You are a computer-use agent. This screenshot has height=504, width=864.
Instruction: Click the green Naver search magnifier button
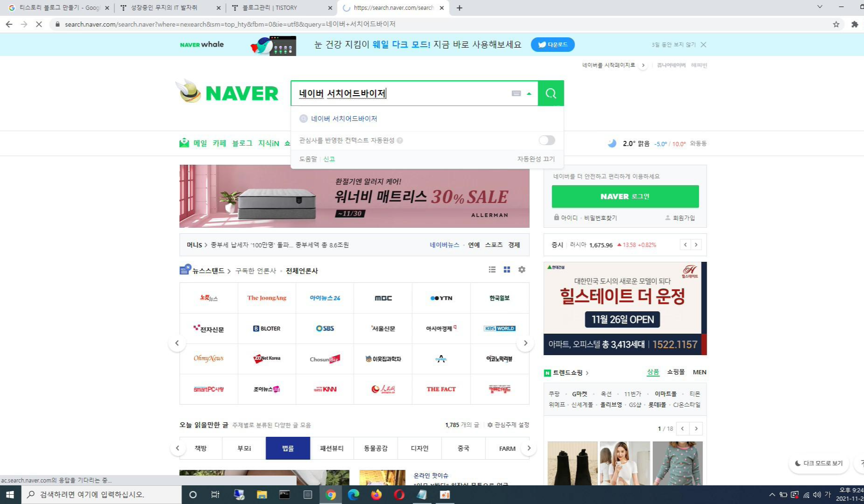(551, 93)
